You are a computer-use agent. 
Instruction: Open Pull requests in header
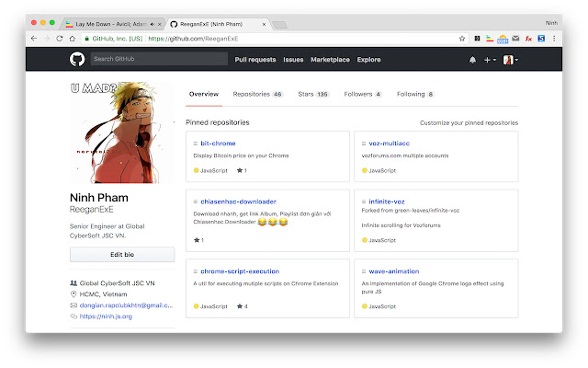(x=255, y=59)
